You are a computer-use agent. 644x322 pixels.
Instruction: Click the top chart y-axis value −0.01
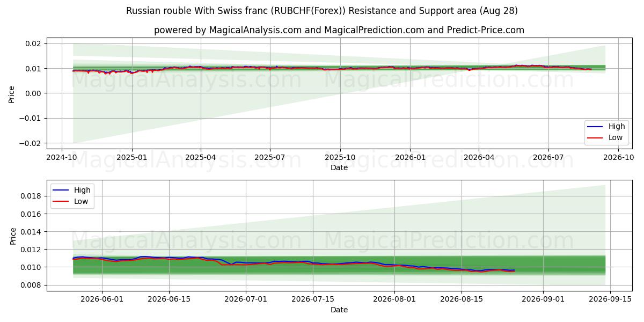pyautogui.click(x=31, y=118)
